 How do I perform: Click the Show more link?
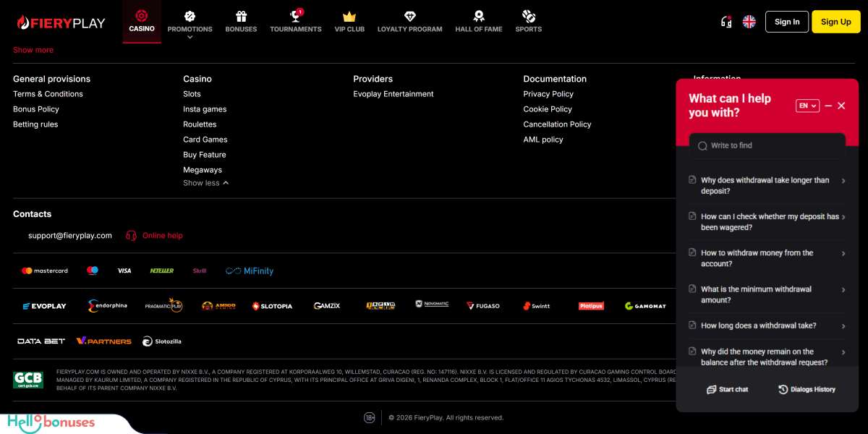[33, 50]
